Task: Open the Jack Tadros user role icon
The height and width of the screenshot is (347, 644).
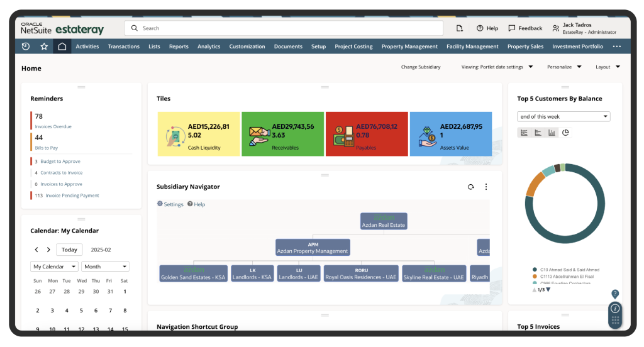Action: 556,28
